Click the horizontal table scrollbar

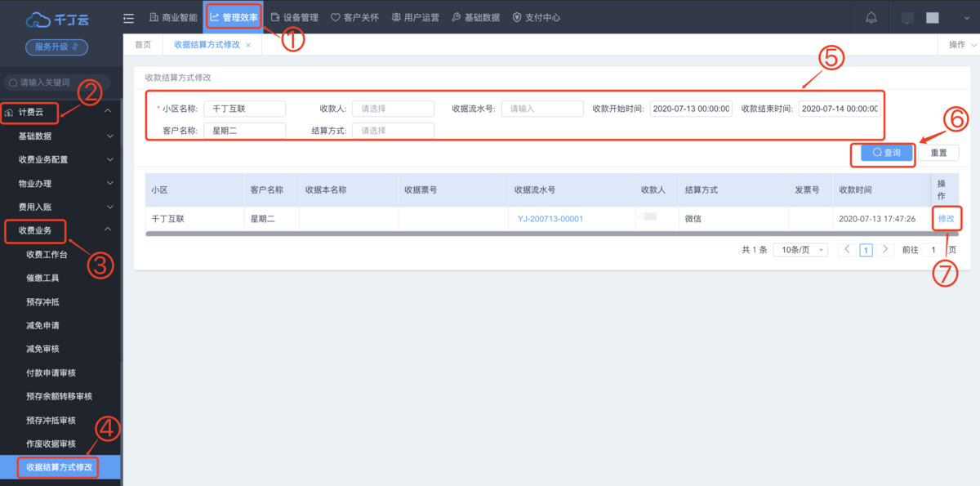(x=552, y=234)
